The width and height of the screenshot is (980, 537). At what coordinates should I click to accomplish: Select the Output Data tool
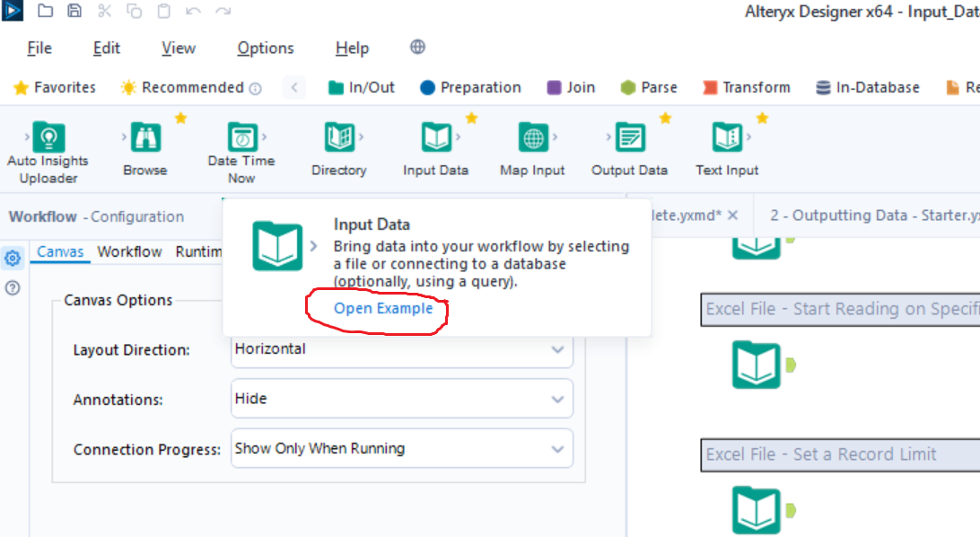(629, 149)
